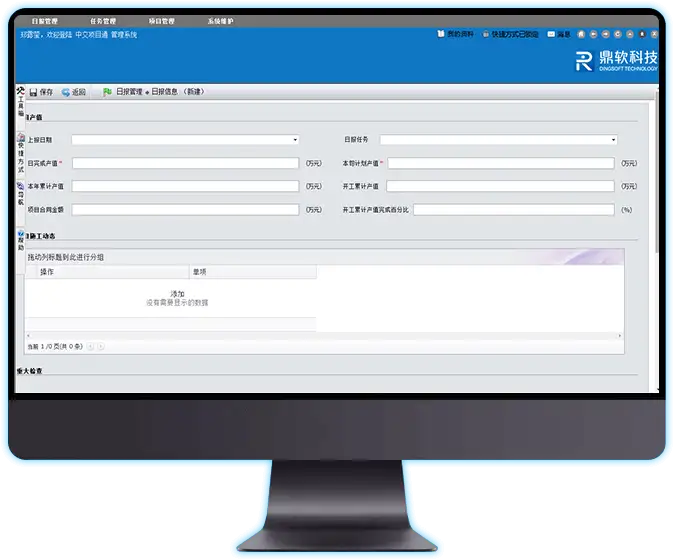Image resolution: width=674 pixels, height=560 pixels.
Task: Click the 我的资料 profile icon
Action: 441,34
